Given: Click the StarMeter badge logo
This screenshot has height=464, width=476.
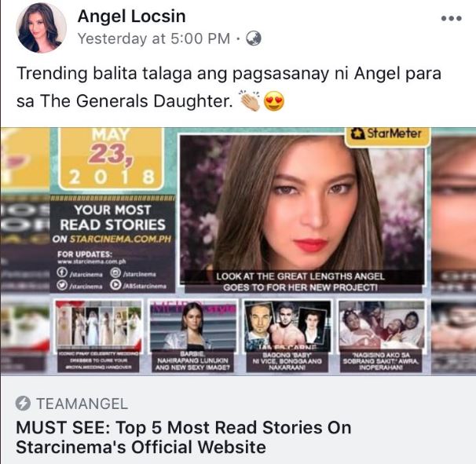Looking at the screenshot, I should click(387, 134).
